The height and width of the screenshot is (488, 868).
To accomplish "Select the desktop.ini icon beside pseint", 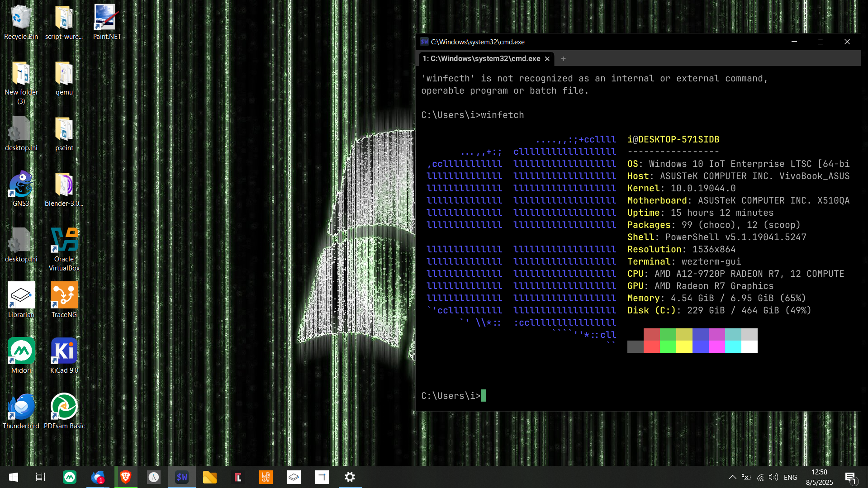I will coord(21,133).
